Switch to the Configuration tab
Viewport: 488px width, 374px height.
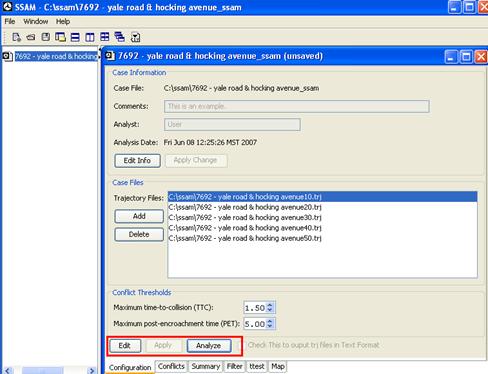pyautogui.click(x=130, y=367)
